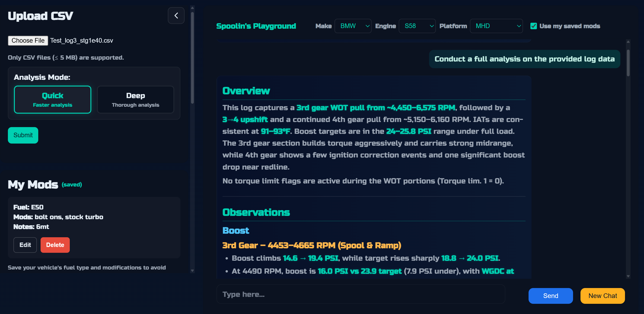Click the 'Use my saved mods' label text

pyautogui.click(x=570, y=26)
